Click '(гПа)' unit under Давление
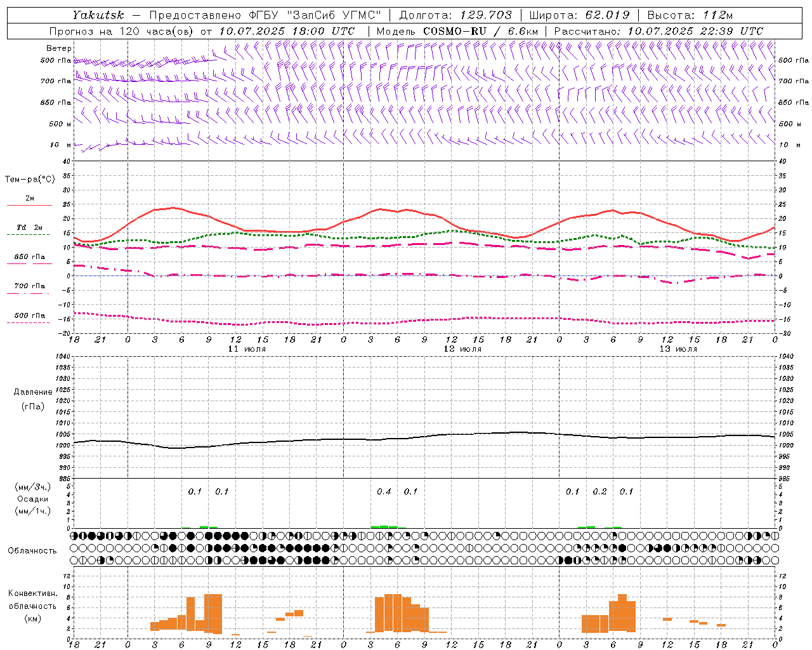This screenshot has height=650, width=812. click(33, 406)
